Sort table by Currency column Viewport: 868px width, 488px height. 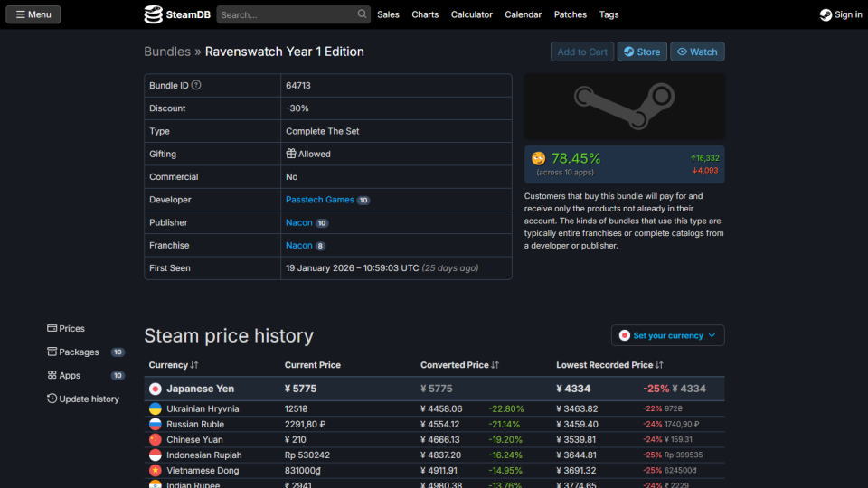(174, 365)
